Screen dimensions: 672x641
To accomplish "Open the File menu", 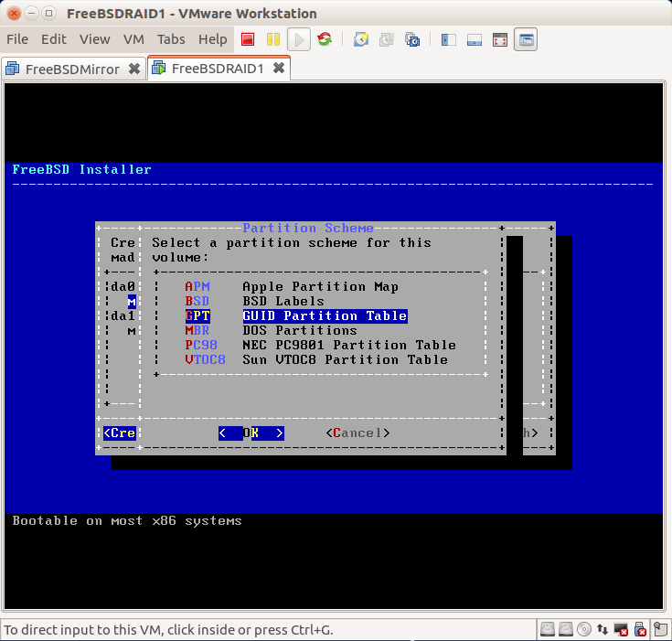I will 17,39.
